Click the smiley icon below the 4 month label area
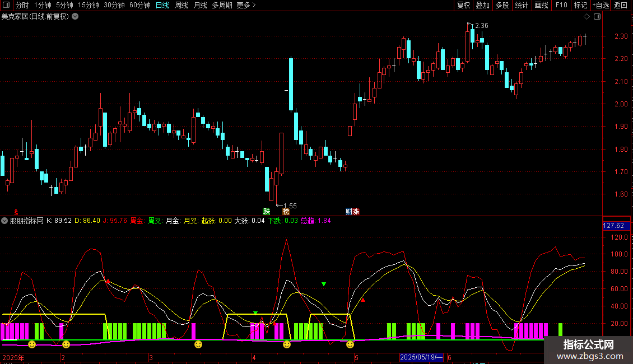This screenshot has height=364, width=633. (287, 344)
